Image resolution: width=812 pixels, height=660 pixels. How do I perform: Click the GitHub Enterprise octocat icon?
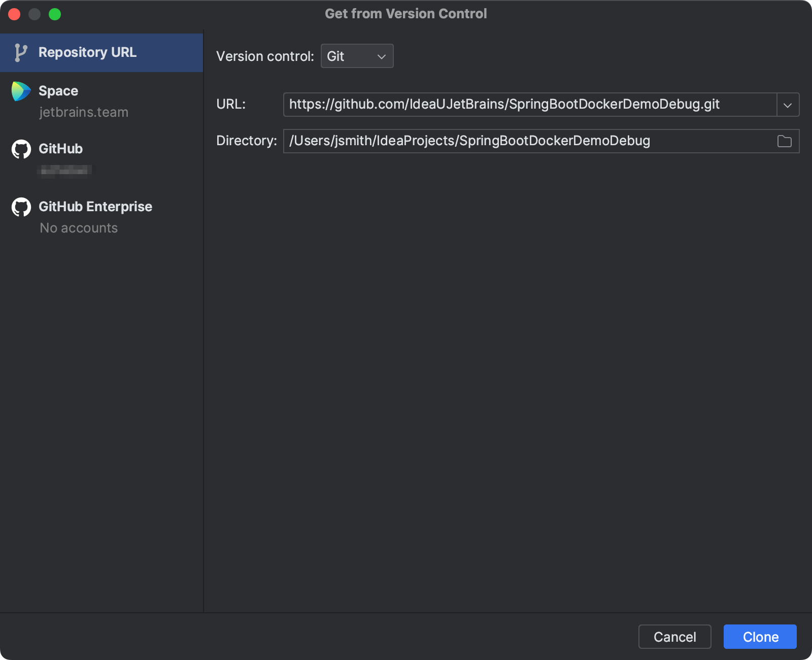click(21, 207)
